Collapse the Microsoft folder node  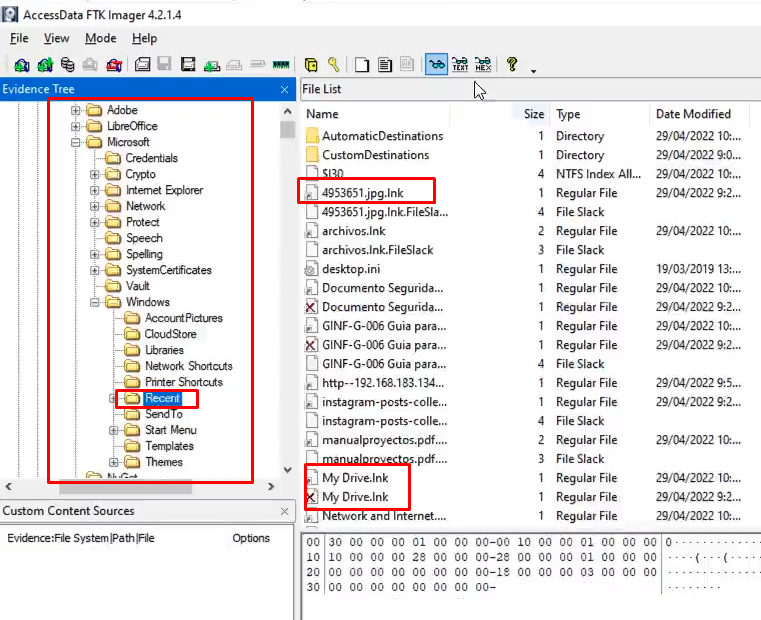(x=76, y=142)
